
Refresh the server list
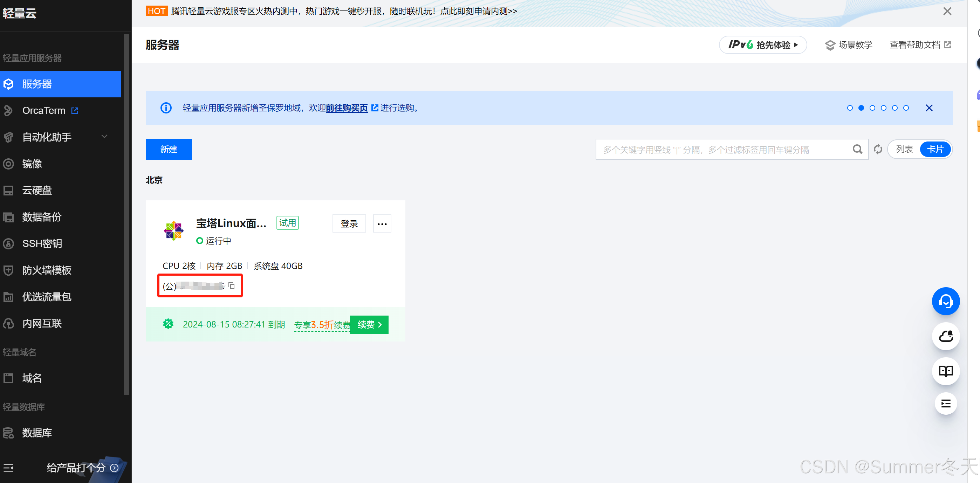878,150
